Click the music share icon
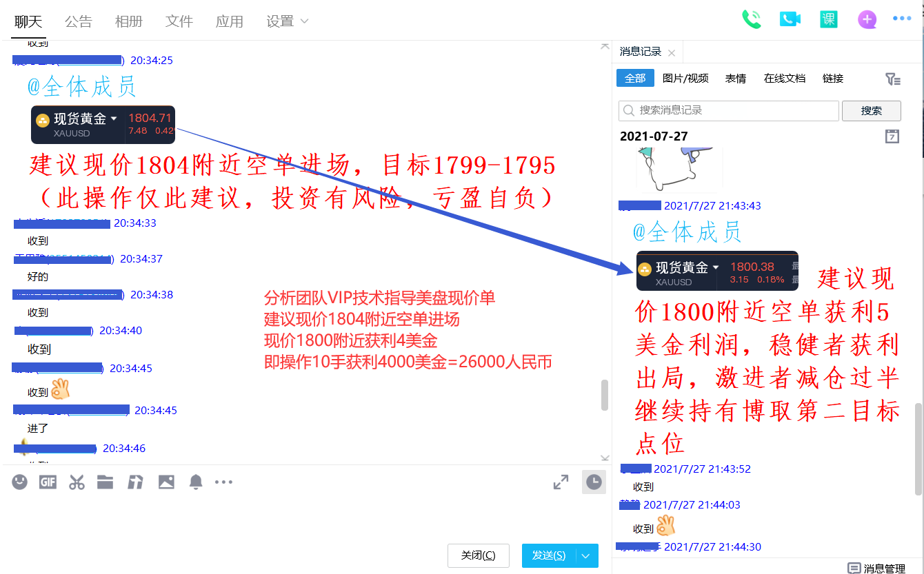924x574 pixels. coord(135,482)
